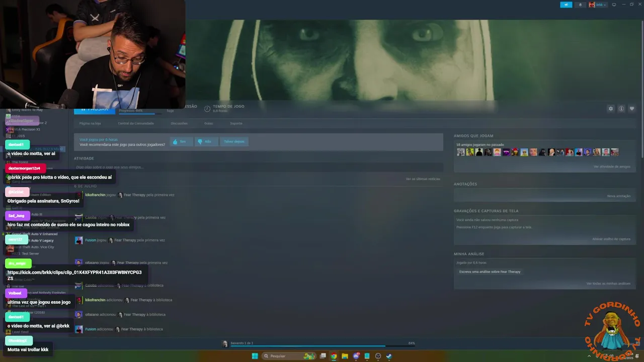The width and height of the screenshot is (644, 362).
Task: Click oBaiano avatar in adicionou à biblioteca row
Action: (79, 315)
